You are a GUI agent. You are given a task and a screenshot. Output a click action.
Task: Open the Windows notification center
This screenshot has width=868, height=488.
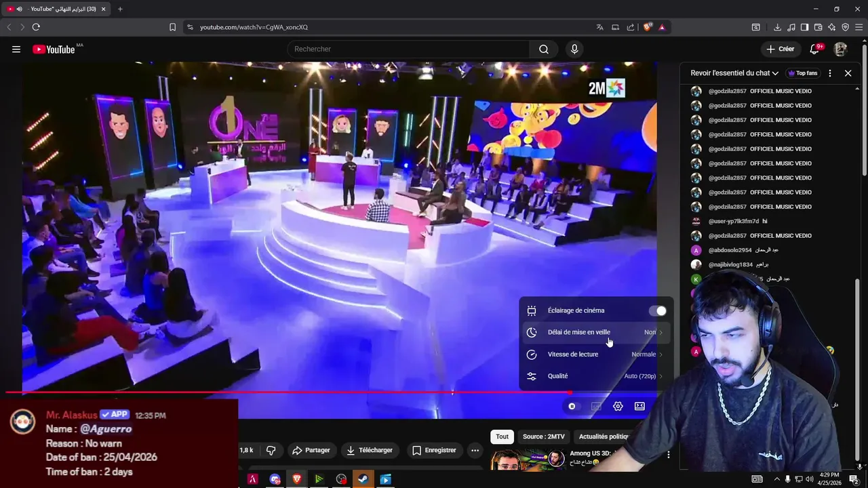coord(854,479)
